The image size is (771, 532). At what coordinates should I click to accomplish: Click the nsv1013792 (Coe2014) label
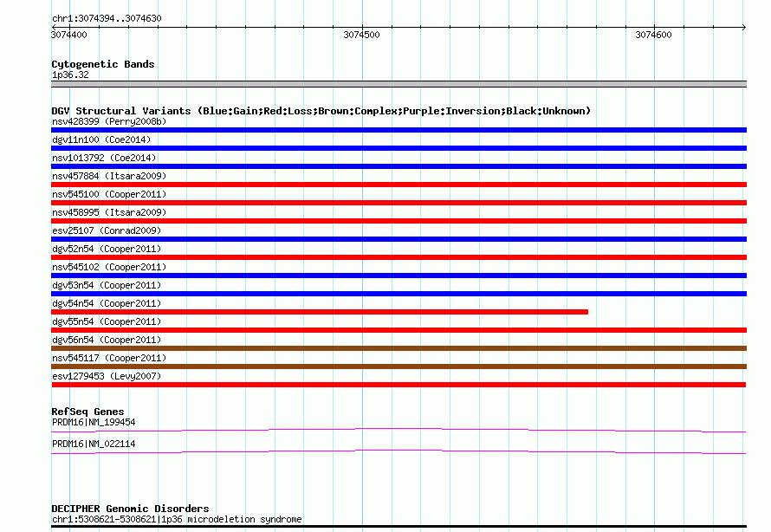[x=104, y=158]
